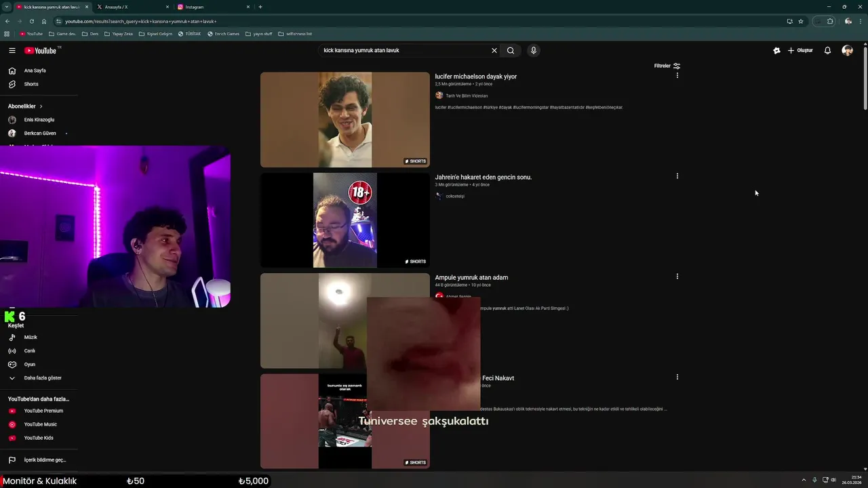Open more options for Feci Nakavt video
Image resolution: width=868 pixels, height=488 pixels.
click(677, 377)
